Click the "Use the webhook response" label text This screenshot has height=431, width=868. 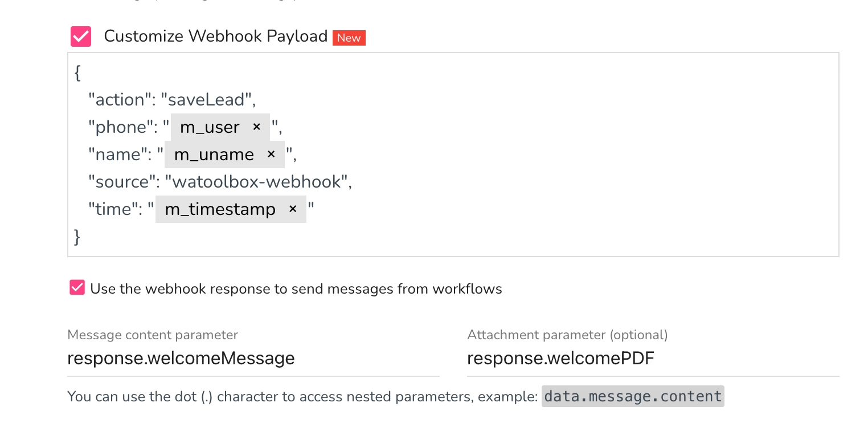(296, 288)
